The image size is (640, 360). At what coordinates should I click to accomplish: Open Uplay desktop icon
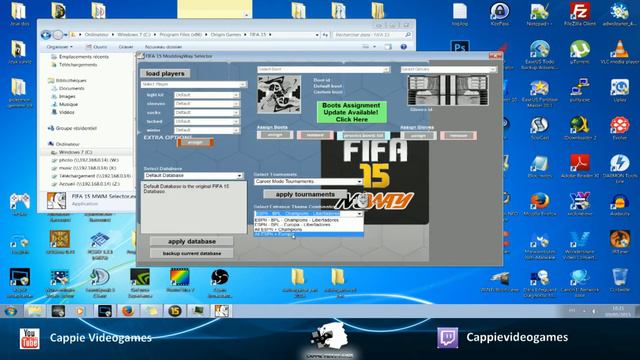click(620, 91)
